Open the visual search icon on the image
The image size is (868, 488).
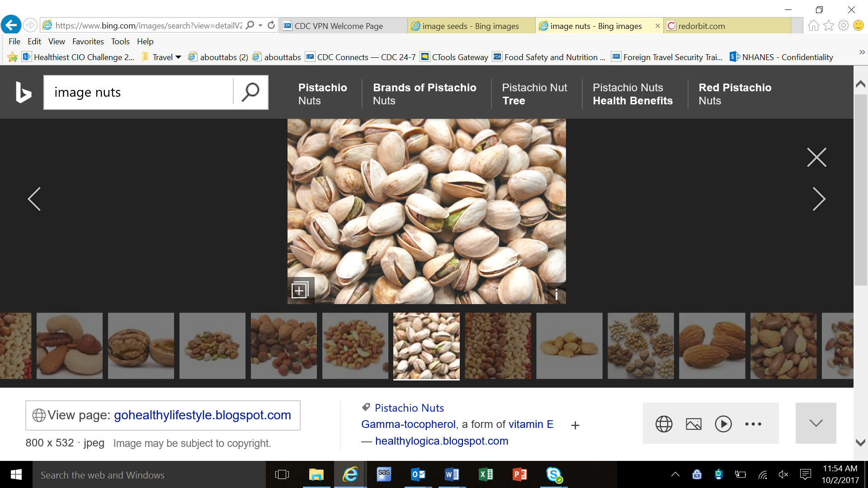(300, 290)
